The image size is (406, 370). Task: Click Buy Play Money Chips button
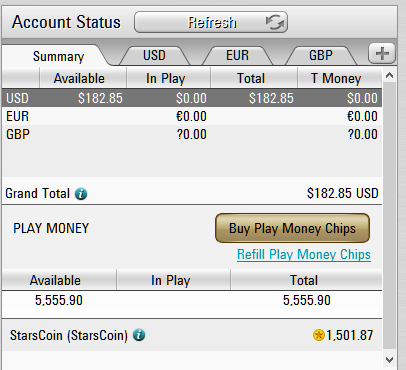click(292, 228)
